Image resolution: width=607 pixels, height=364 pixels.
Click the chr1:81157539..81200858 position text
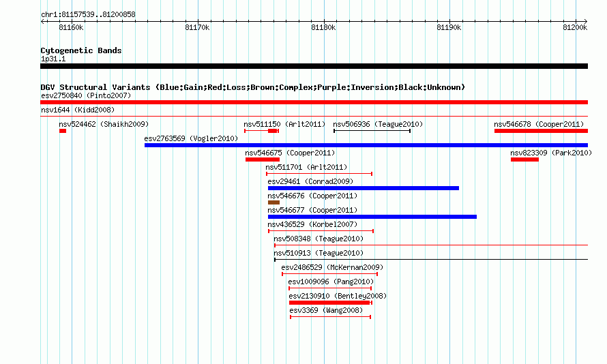tap(88, 14)
